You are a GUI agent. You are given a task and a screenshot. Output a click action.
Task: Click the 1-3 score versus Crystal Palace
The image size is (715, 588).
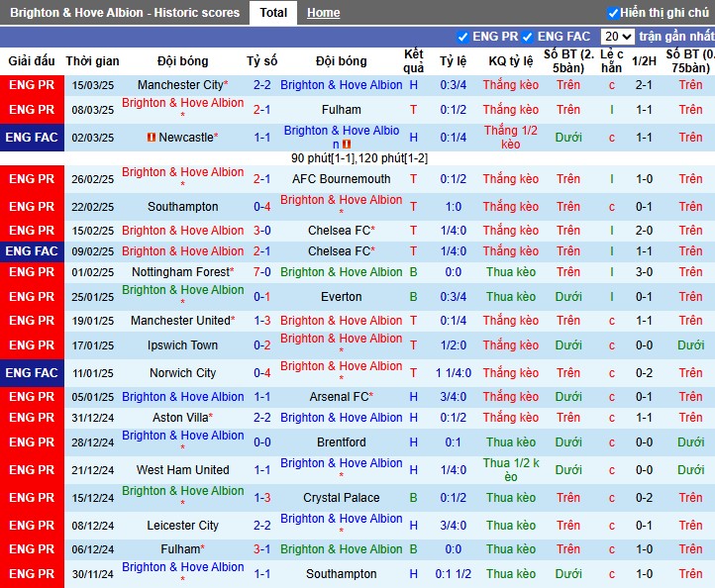click(x=262, y=498)
